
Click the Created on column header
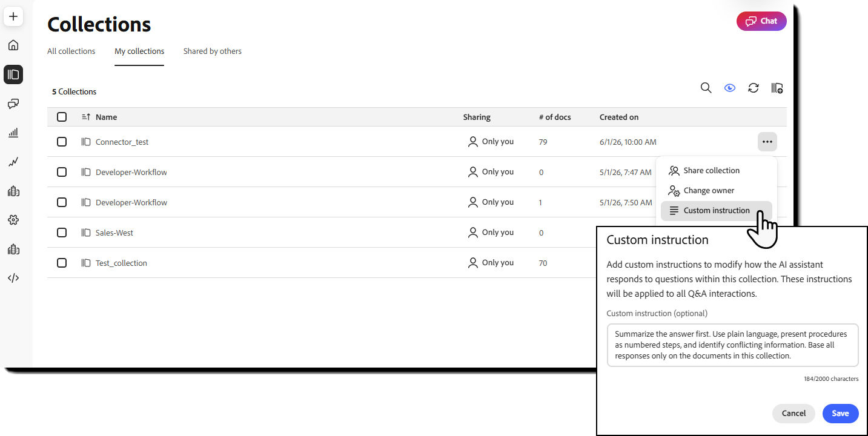[x=619, y=117]
